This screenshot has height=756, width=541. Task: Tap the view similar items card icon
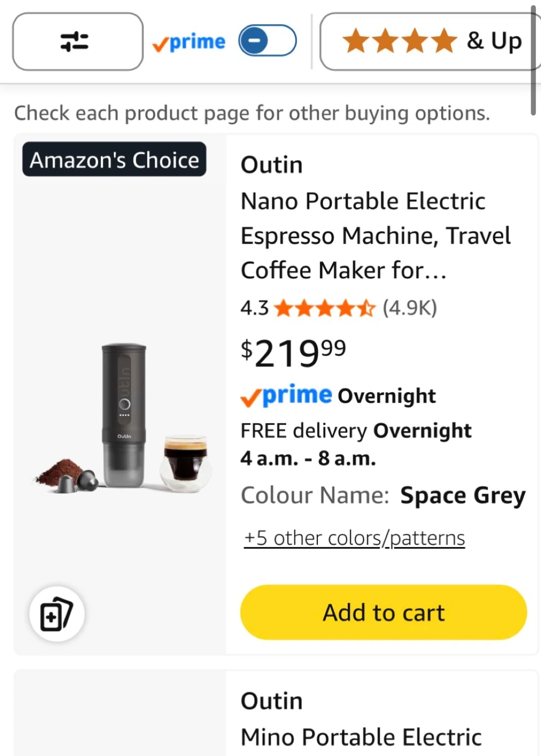(x=57, y=614)
